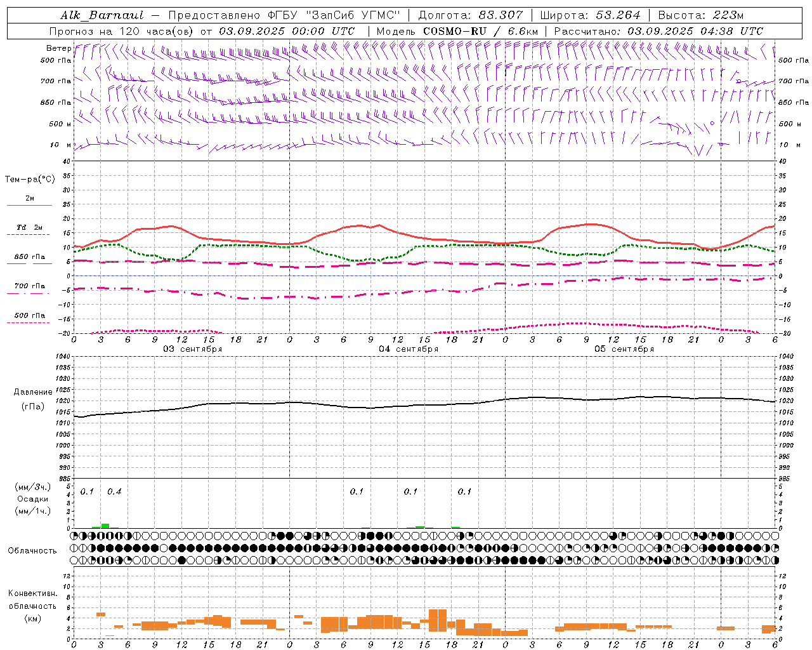Click the dashed line sample under '850 гПа' legend
812x650 pixels.
28,264
